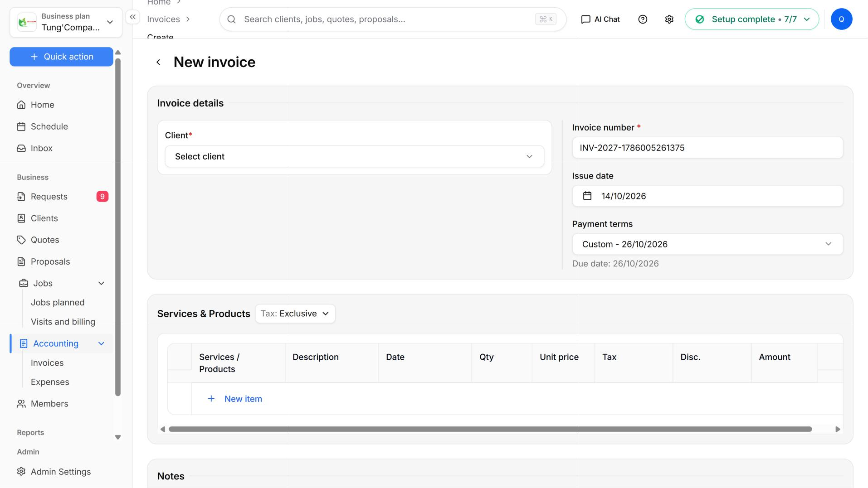Open the Q user avatar menu
868x488 pixels.
coord(841,19)
